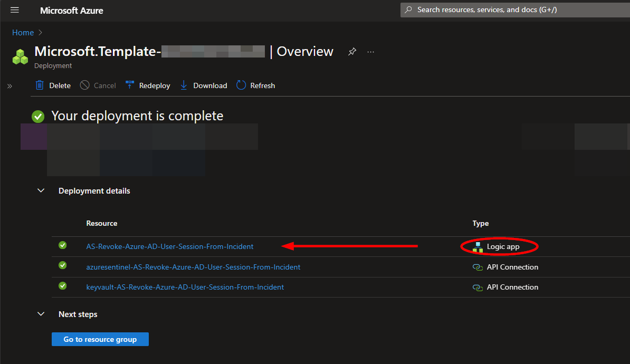Screen dimensions: 630x364
Task: Click the Next steps heading
Action: pos(78,314)
